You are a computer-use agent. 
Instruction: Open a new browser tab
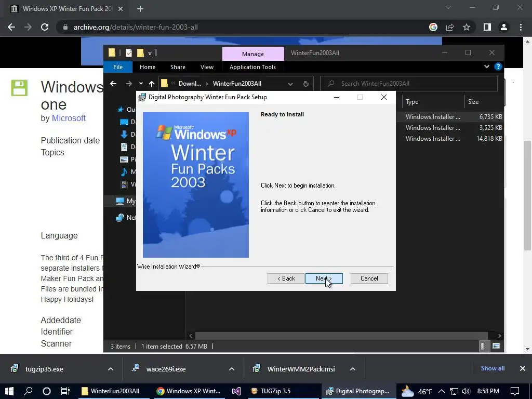pos(140,9)
